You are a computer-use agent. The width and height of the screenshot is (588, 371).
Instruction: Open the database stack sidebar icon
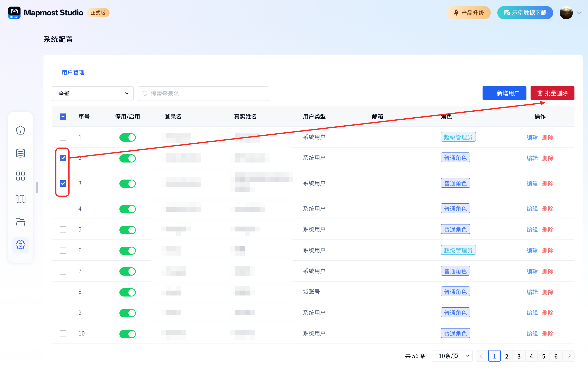(21, 153)
